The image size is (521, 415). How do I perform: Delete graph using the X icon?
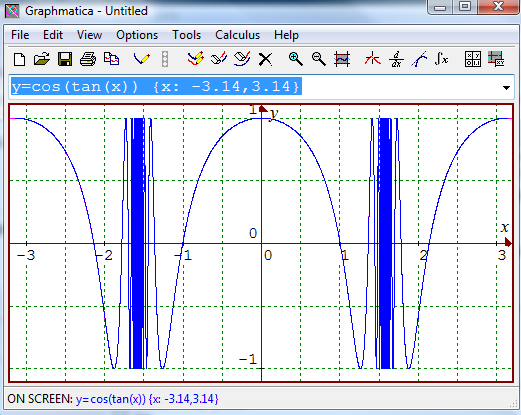265,60
